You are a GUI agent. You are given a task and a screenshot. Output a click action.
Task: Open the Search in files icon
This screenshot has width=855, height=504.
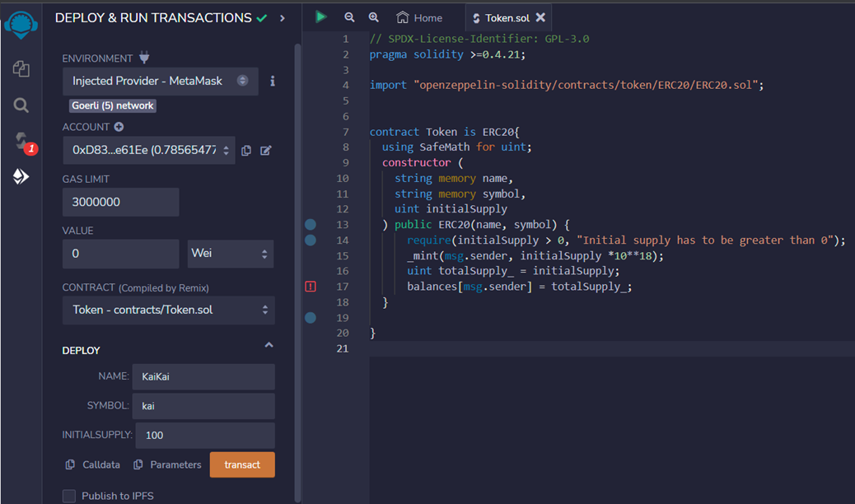21,105
